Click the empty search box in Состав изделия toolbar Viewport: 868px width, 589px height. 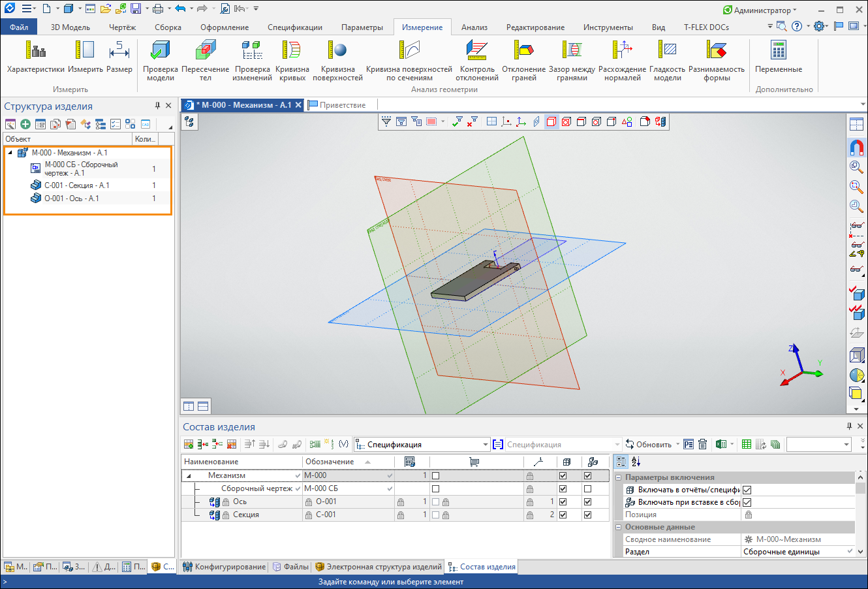point(819,445)
